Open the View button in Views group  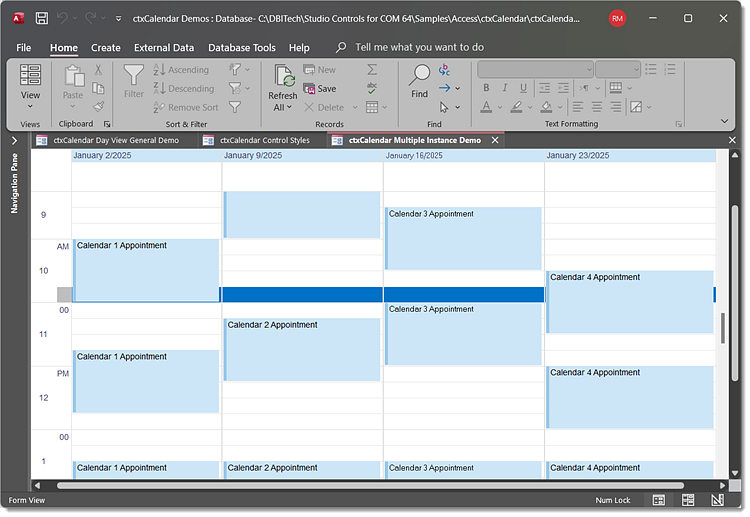pyautogui.click(x=30, y=87)
